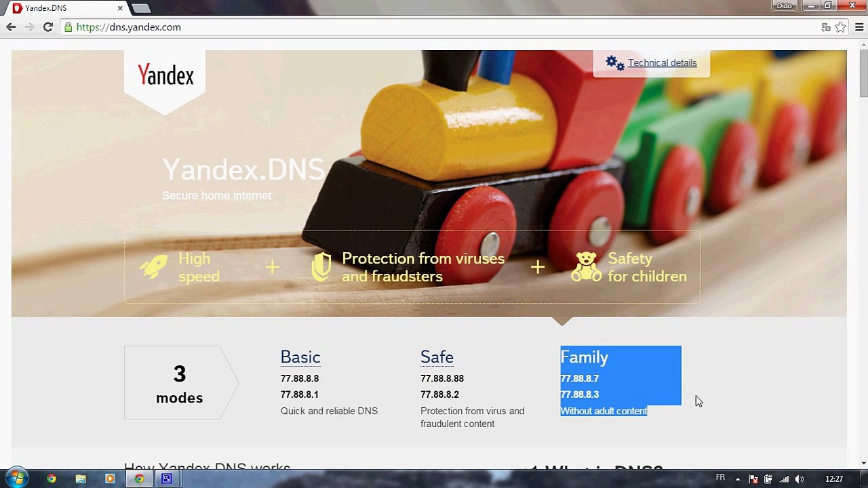
Task: Click the Yandex.DNS page title
Action: pyautogui.click(x=243, y=169)
